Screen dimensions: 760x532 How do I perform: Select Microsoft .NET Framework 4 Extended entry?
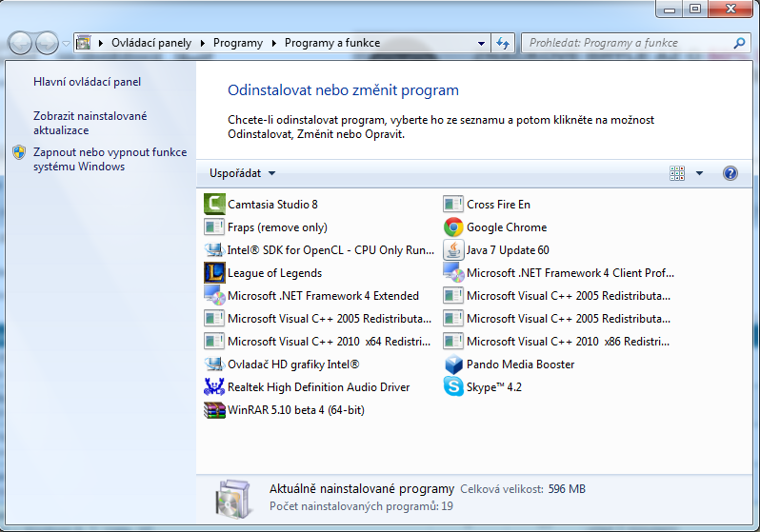coord(311,295)
